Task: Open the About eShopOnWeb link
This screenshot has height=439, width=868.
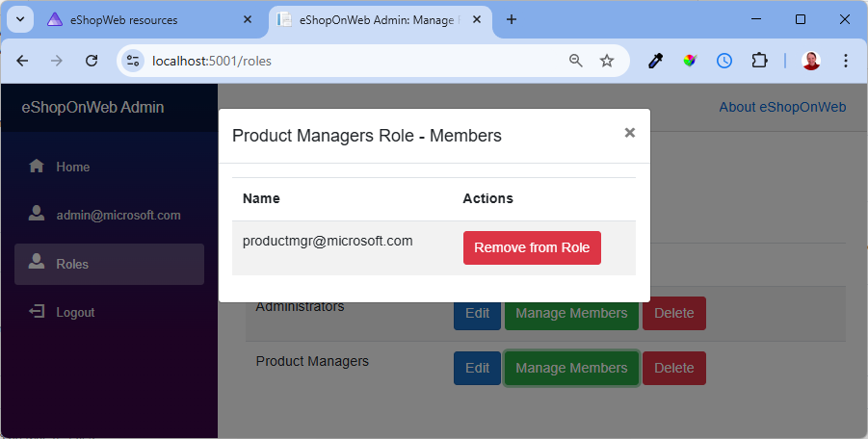Action: [782, 107]
